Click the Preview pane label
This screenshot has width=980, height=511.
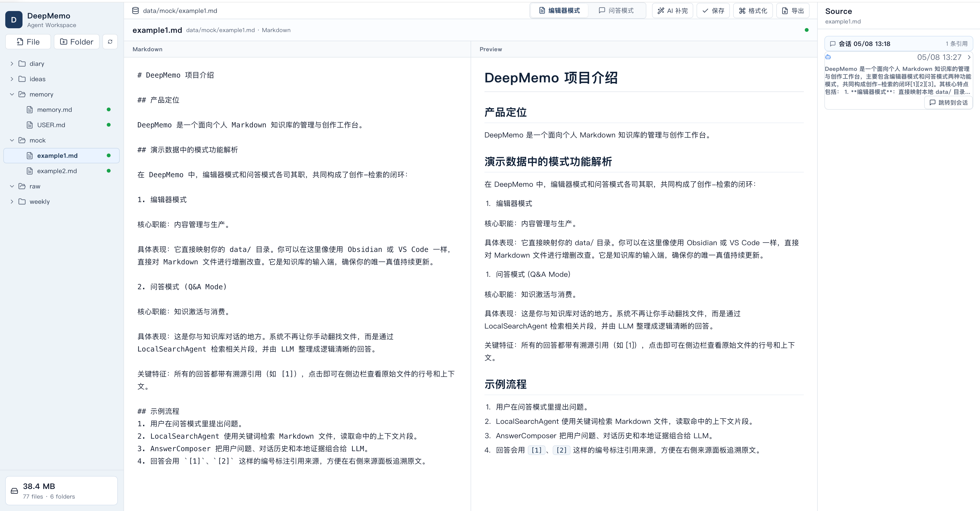coord(491,49)
